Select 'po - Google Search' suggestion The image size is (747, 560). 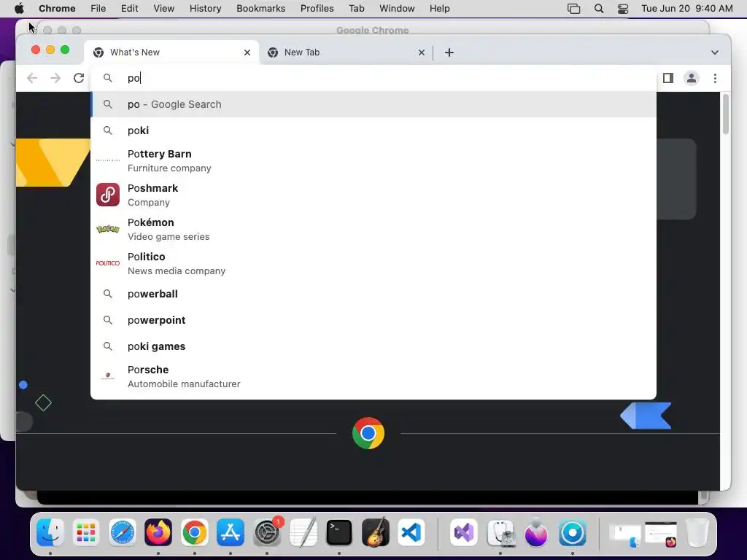pyautogui.click(x=373, y=104)
